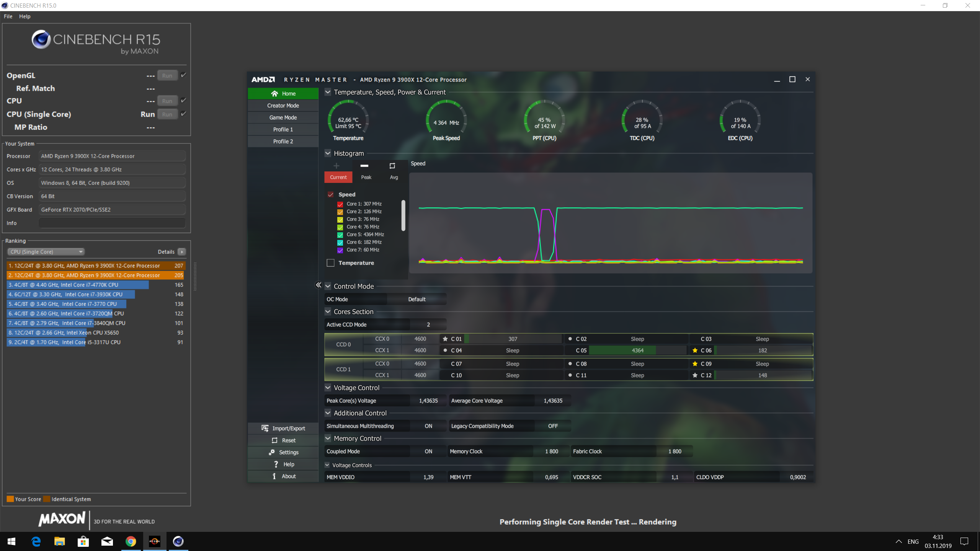Click the ranking Details arrow button
Image resolution: width=980 pixels, height=551 pixels.
(x=182, y=252)
